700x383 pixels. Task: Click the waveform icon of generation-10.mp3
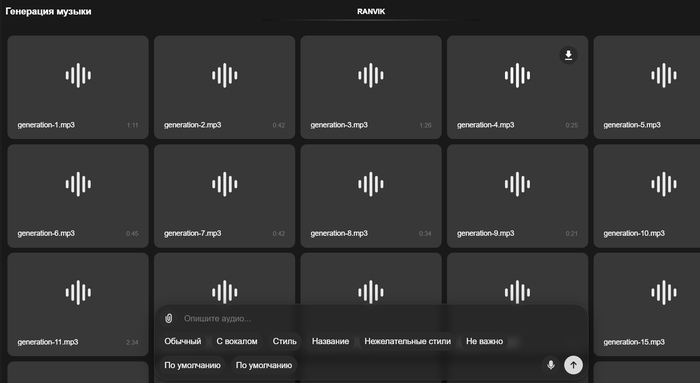[x=664, y=184]
